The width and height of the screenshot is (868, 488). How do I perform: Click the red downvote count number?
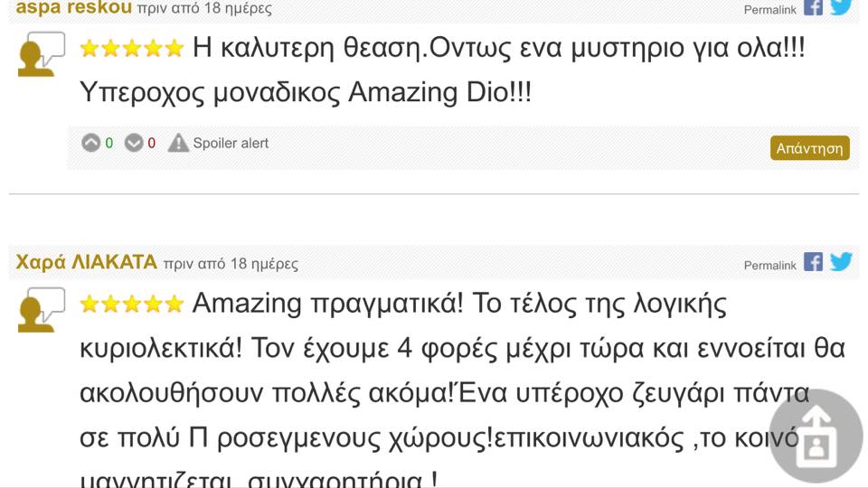(152, 144)
